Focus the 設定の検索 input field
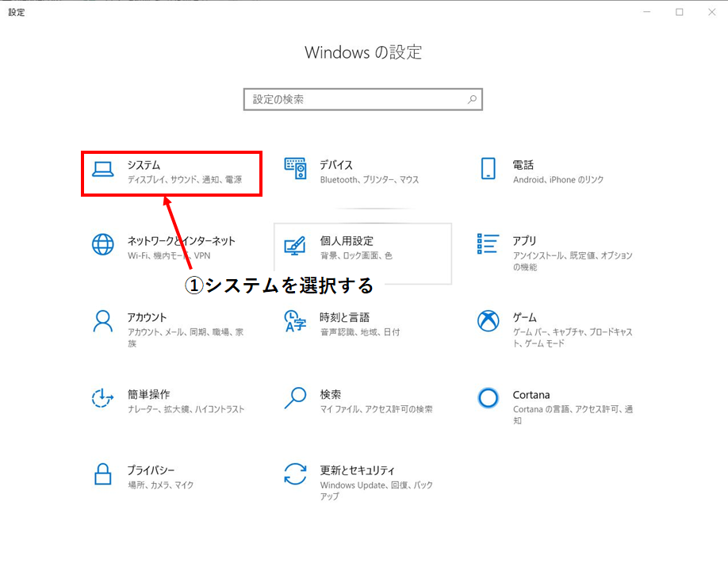The image size is (728, 571). [x=363, y=99]
